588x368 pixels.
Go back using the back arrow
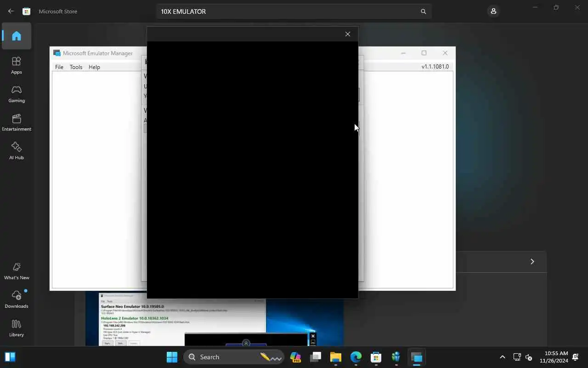point(11,11)
